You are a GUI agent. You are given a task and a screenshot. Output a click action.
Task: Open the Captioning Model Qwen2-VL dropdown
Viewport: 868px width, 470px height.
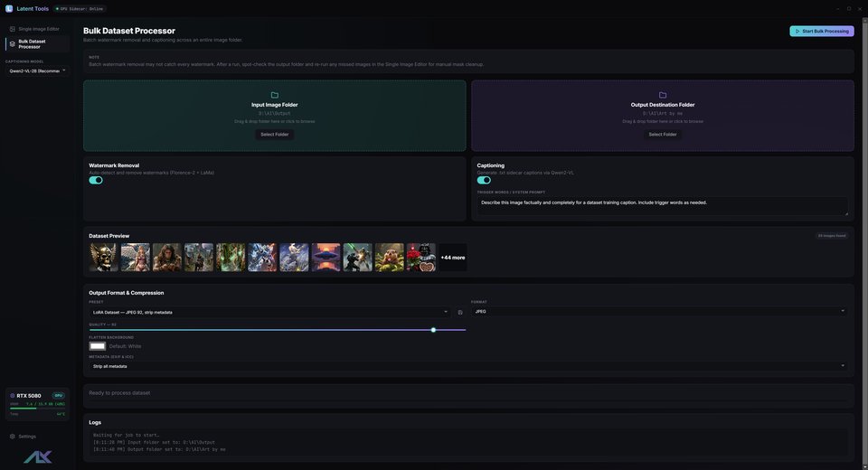pos(37,70)
